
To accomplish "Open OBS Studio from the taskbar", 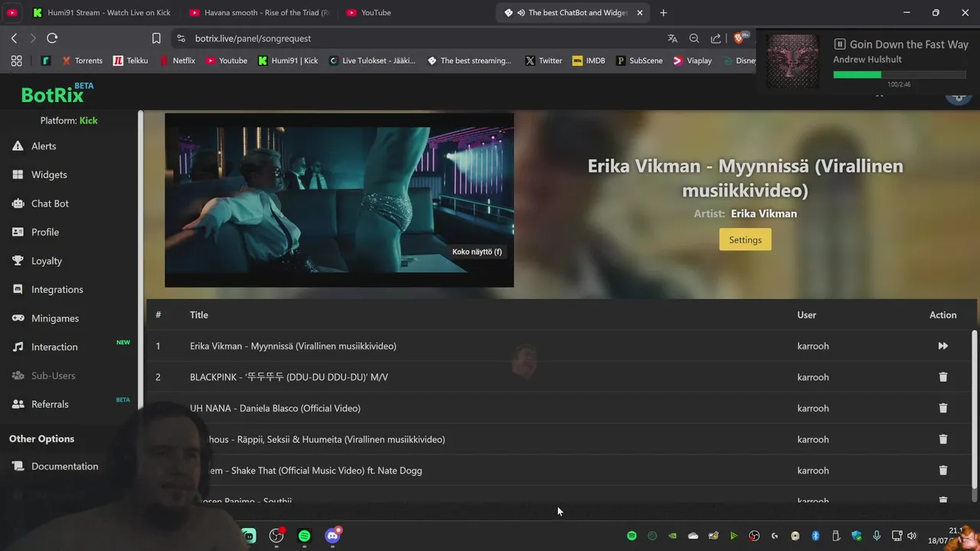I will [276, 536].
